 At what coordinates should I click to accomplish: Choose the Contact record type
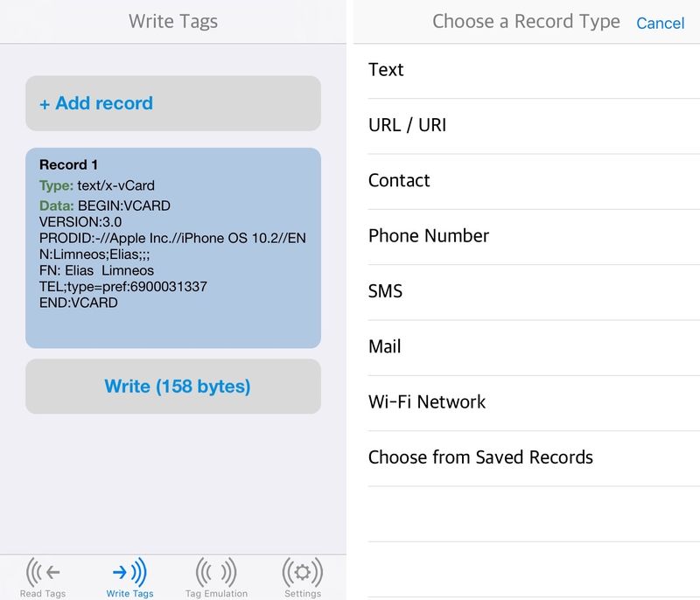coord(534,181)
